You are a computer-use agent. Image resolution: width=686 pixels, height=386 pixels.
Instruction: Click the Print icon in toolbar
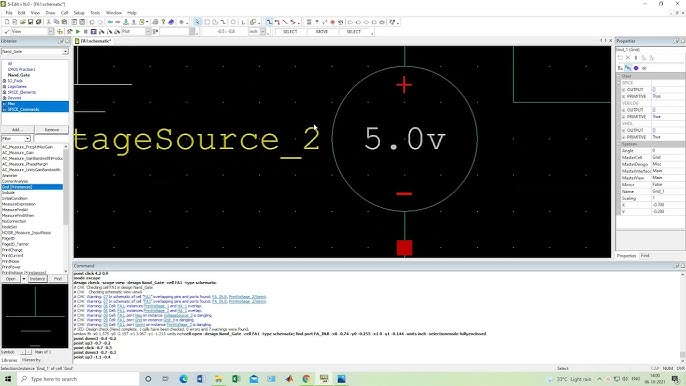pyautogui.click(x=155, y=22)
